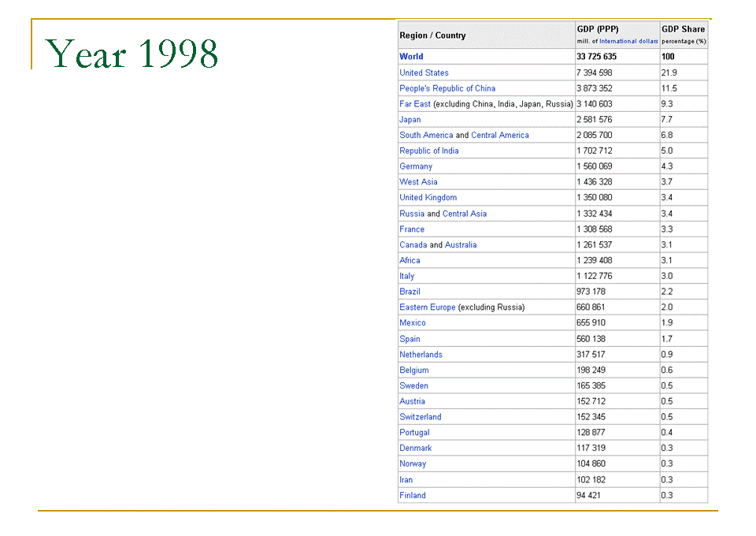The width and height of the screenshot is (756, 536).
Task: Open the Far East link
Action: tap(415, 104)
